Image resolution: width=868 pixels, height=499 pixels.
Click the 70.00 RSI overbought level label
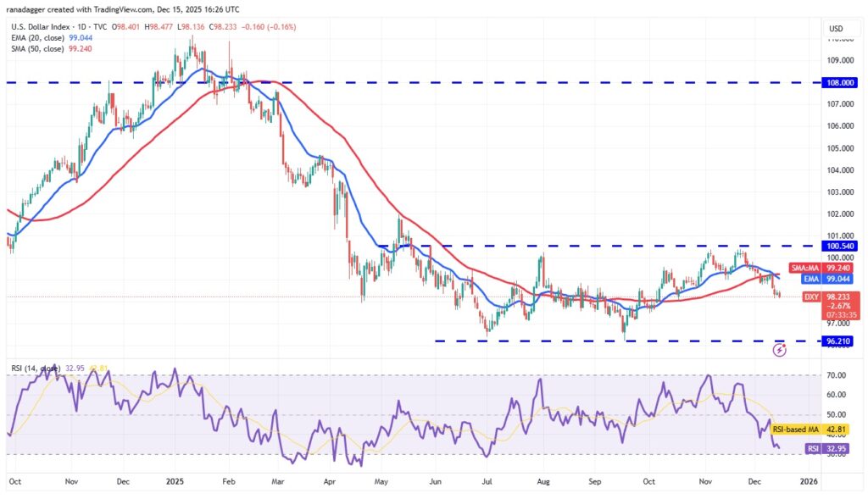point(837,375)
